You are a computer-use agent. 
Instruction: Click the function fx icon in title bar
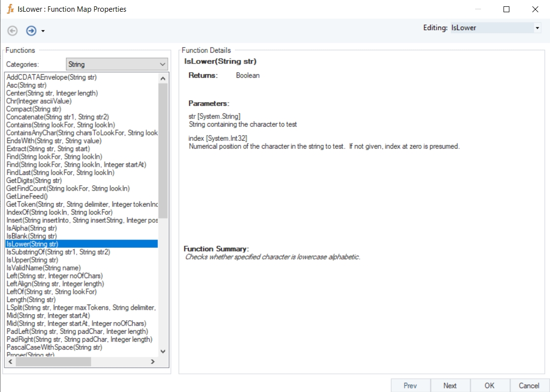pos(10,9)
